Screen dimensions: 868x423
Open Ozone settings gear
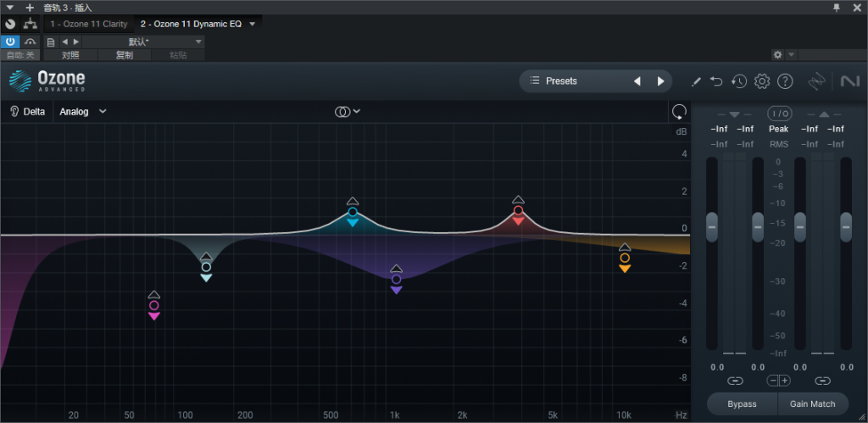(762, 81)
